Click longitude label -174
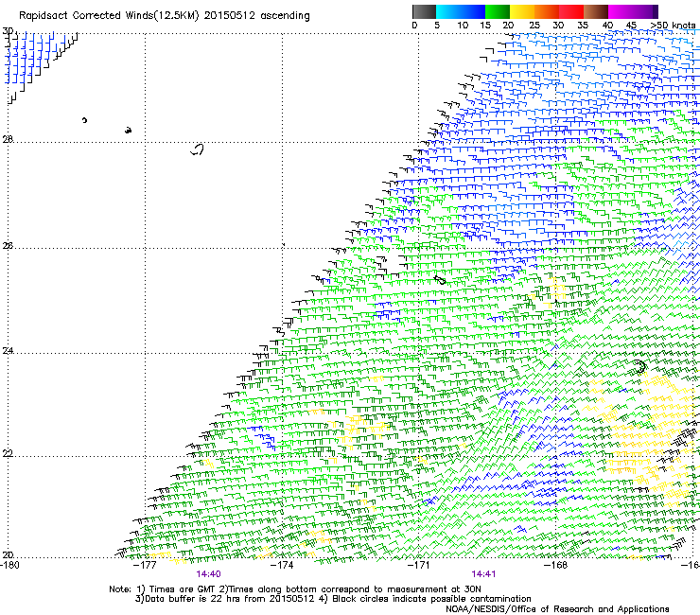 tap(282, 565)
